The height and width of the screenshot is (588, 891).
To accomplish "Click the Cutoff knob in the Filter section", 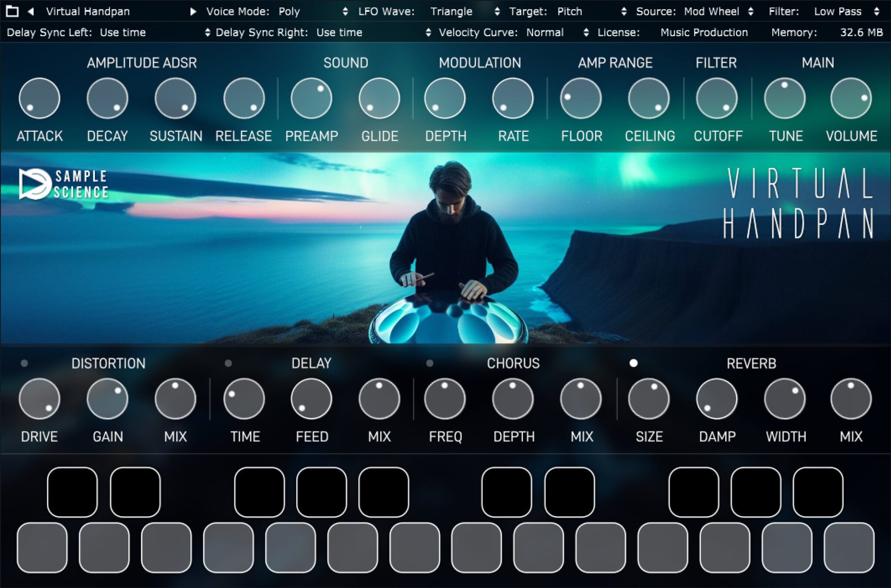I will pos(716,98).
